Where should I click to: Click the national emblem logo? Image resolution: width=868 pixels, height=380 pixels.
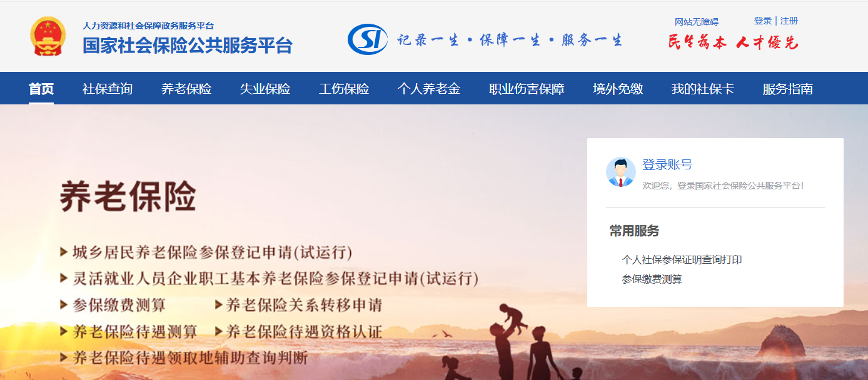[x=48, y=36]
